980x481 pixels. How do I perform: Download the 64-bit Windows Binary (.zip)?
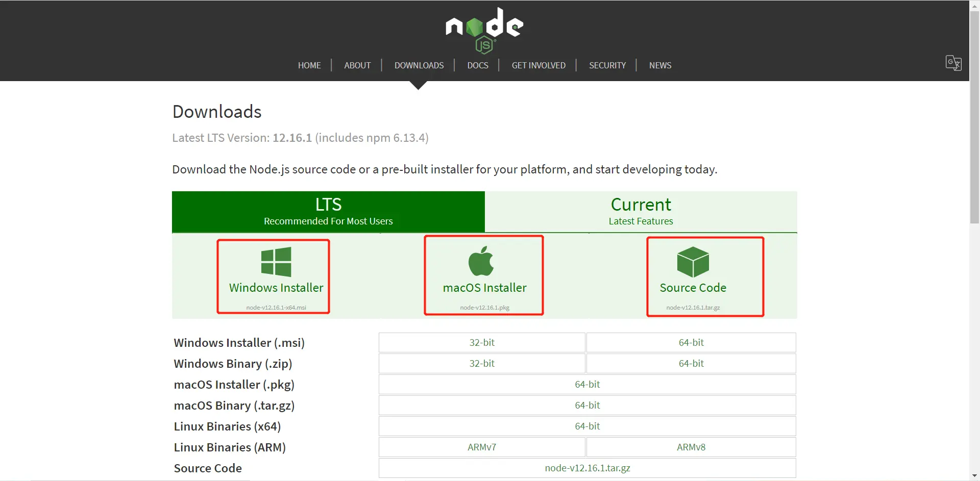point(691,363)
